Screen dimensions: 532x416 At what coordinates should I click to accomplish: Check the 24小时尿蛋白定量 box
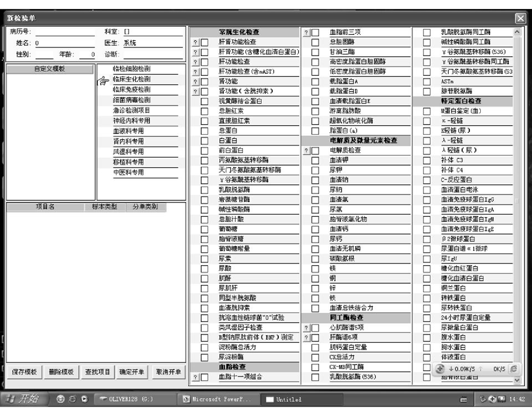coord(427,318)
